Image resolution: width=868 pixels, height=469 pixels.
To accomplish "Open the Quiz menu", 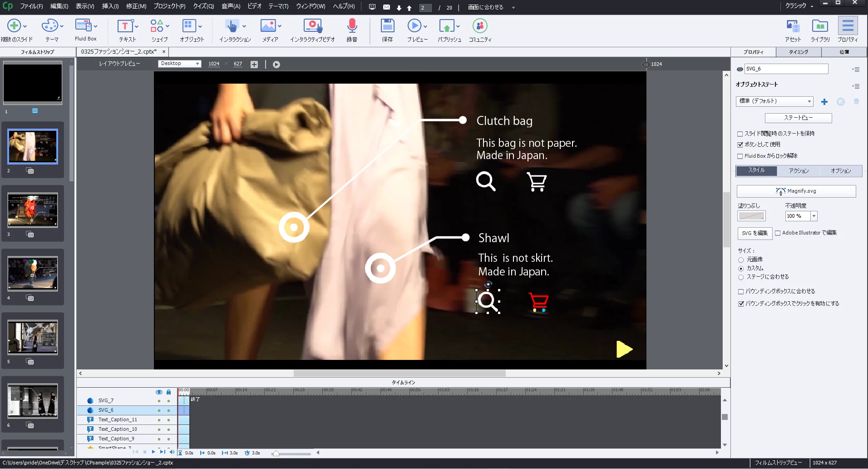I will tap(203, 6).
